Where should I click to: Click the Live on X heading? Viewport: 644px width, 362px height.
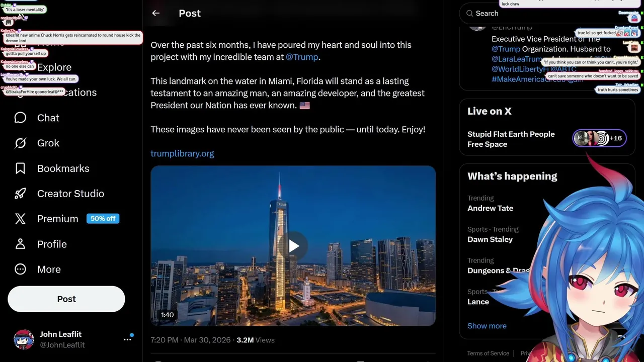point(490,111)
